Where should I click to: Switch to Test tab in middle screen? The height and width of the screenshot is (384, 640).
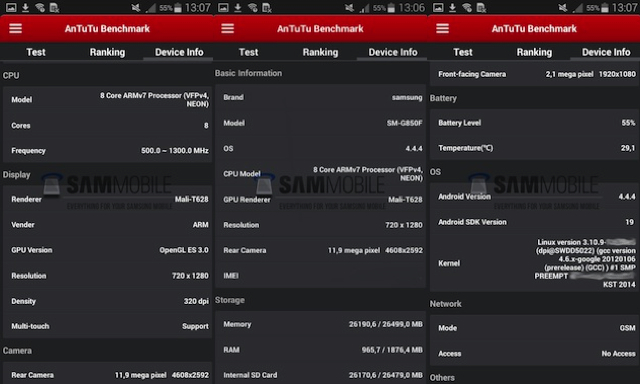[249, 52]
